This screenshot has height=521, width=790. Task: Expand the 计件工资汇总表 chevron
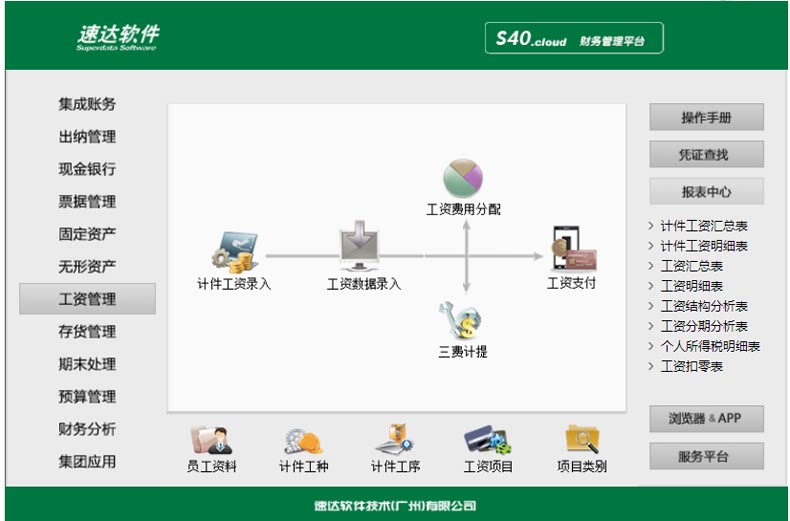650,226
